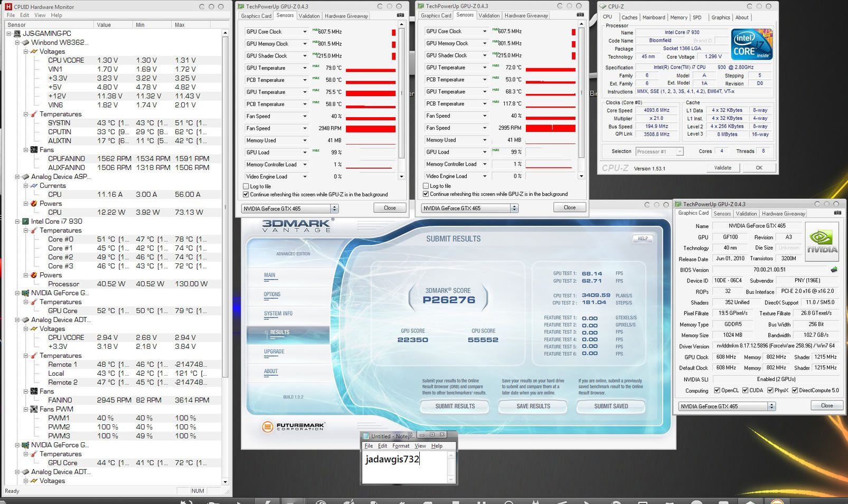Screen dimensions: 848x504
Task: Click the green BIOS save chip icon
Action: [834, 270]
